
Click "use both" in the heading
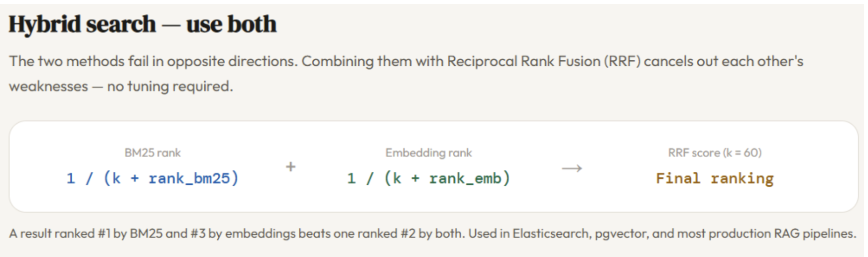coord(231,24)
